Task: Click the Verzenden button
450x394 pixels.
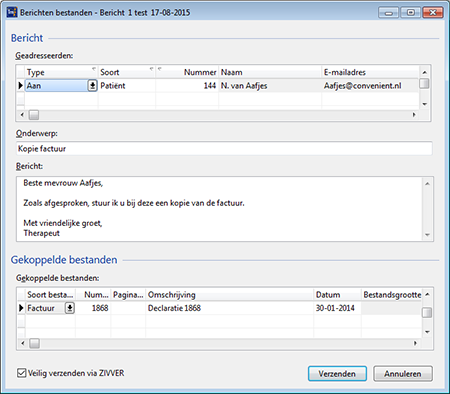Action: (337, 374)
